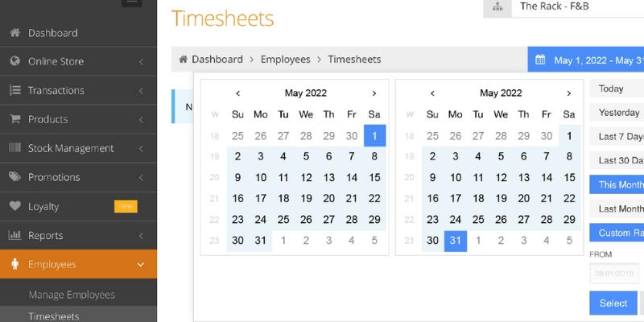Collapse the Employees menu section
This screenshot has height=322, width=644.
pos(141,264)
